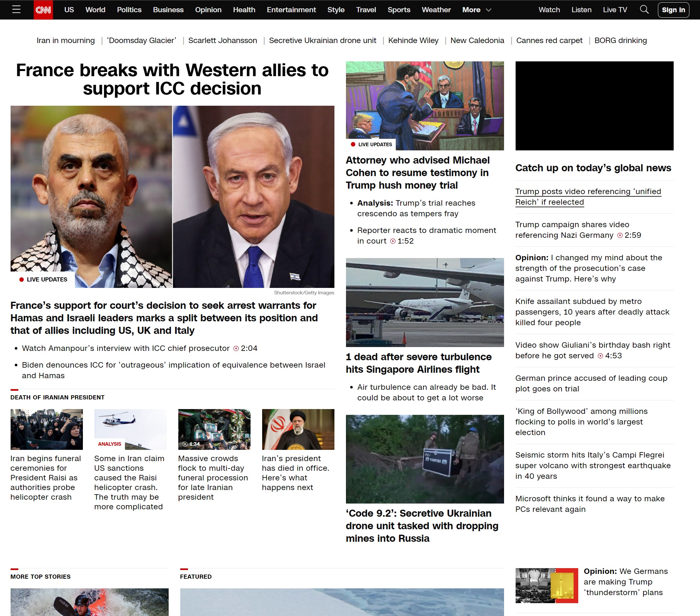
Task: Open Seismic storm hits Campi Flegrei story
Action: [593, 466]
